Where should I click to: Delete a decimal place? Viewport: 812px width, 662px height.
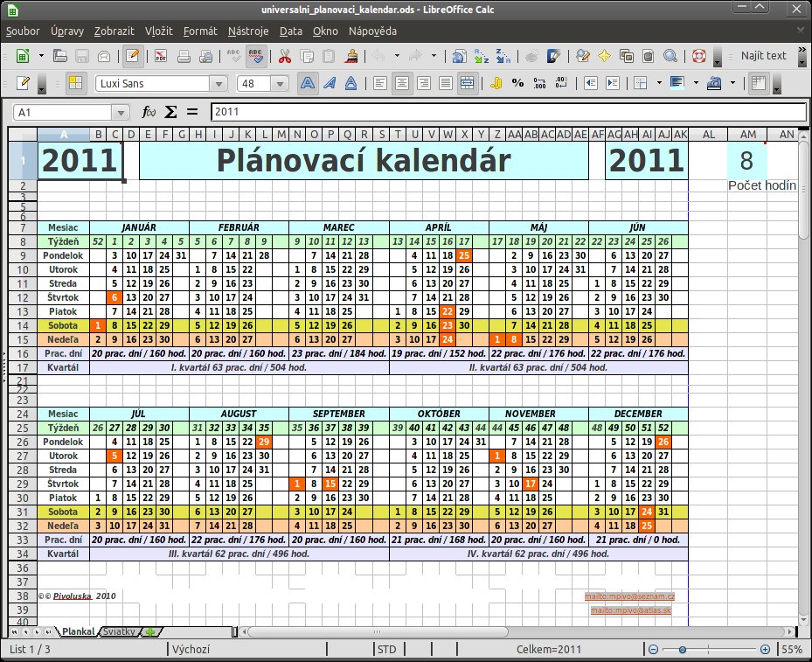(561, 83)
